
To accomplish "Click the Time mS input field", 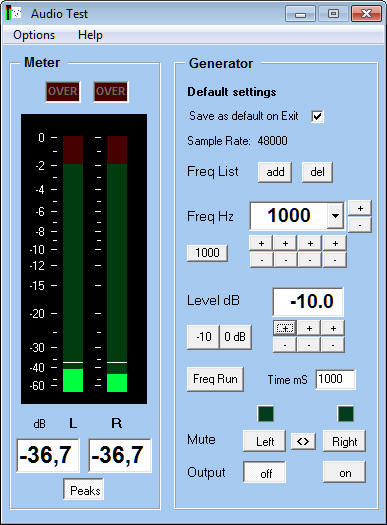I will tap(335, 379).
